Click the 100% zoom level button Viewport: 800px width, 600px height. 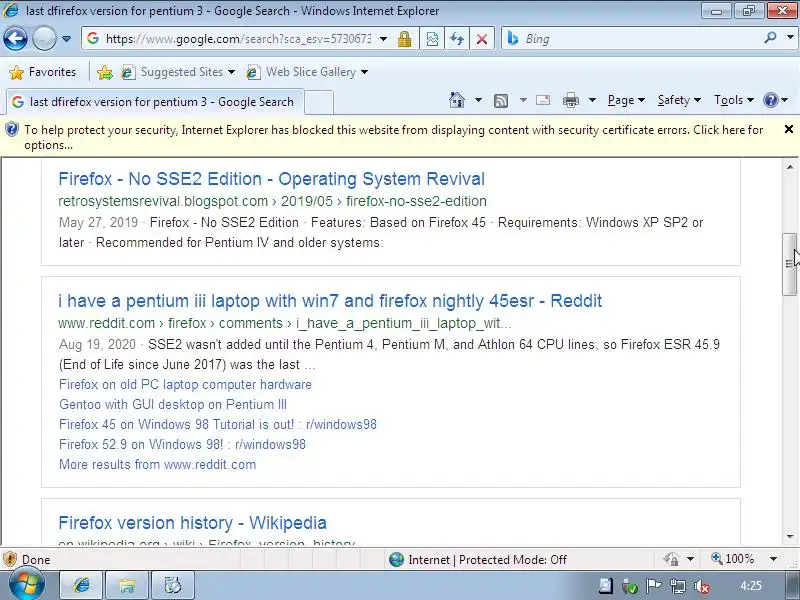click(733, 559)
